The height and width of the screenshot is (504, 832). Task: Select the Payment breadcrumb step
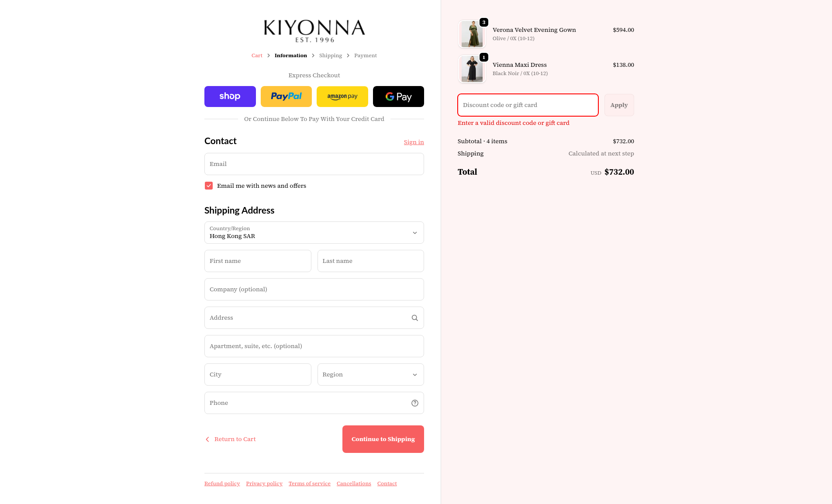coord(366,55)
